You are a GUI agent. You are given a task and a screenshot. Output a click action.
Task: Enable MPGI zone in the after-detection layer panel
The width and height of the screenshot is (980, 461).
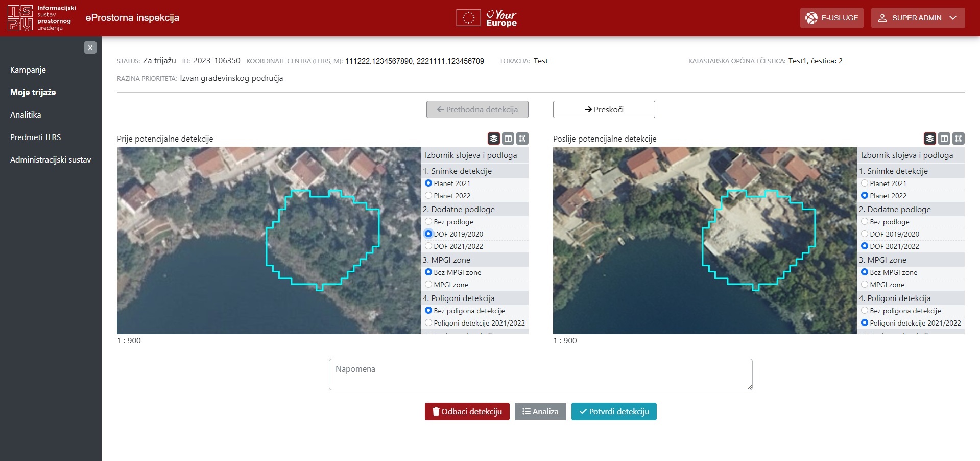865,285
